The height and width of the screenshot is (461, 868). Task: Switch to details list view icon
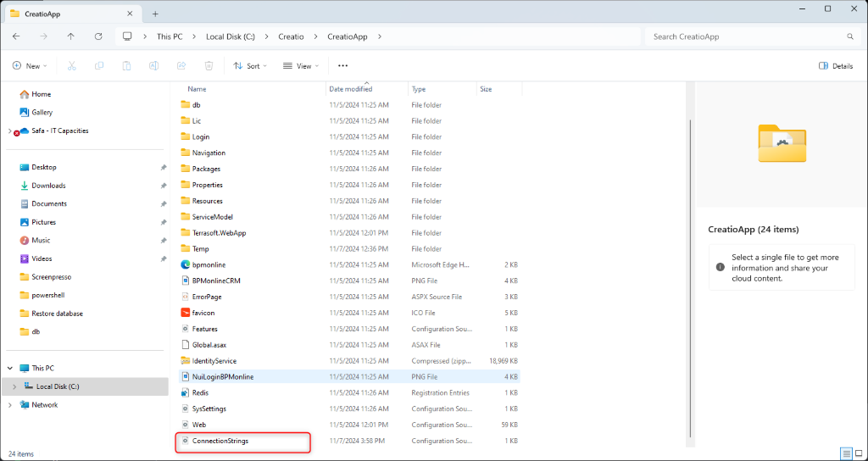pos(847,454)
